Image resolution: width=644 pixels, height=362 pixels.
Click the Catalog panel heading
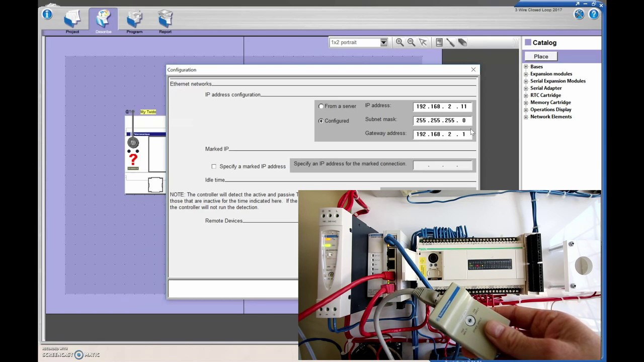(x=544, y=43)
